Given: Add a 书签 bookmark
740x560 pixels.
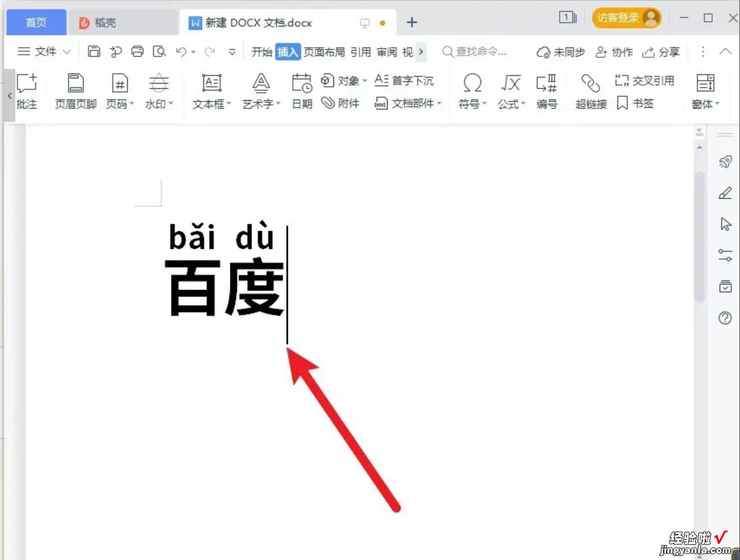Looking at the screenshot, I should 635,103.
